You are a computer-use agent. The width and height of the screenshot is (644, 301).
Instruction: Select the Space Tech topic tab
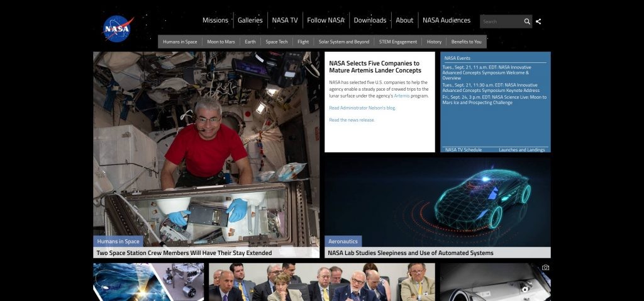pos(277,42)
